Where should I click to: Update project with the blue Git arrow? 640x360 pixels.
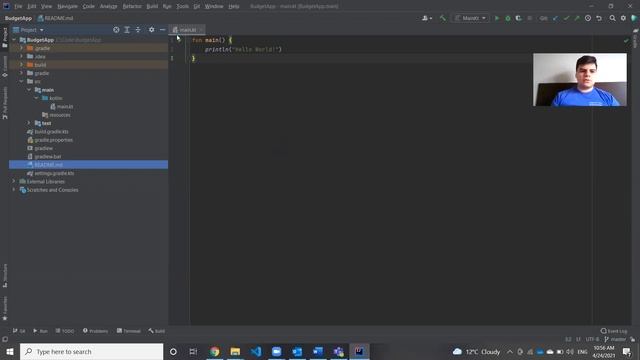click(555, 18)
